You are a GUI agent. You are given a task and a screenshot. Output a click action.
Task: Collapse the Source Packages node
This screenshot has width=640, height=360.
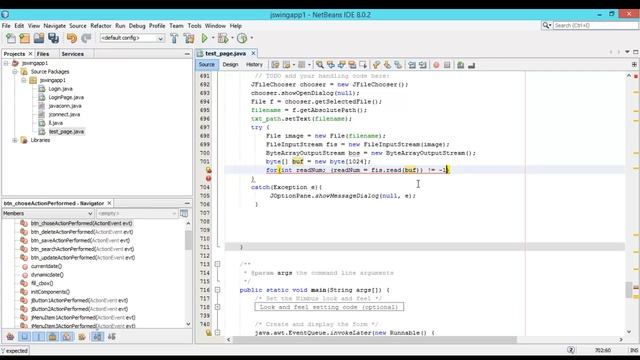pos(15,72)
